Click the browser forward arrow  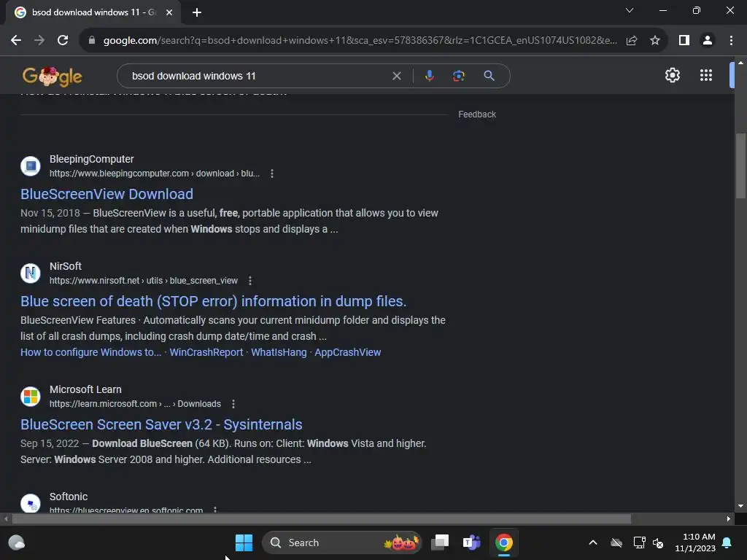[39, 41]
